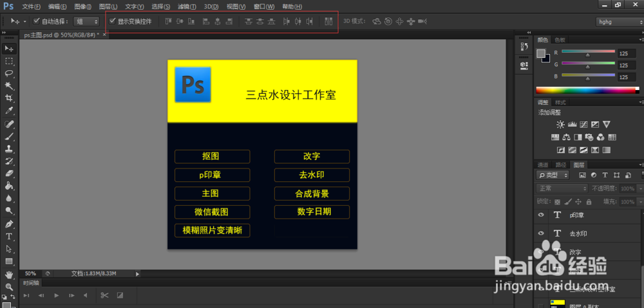Click split clip scissors in timeline
This screenshot has width=644, height=308.
point(104,295)
